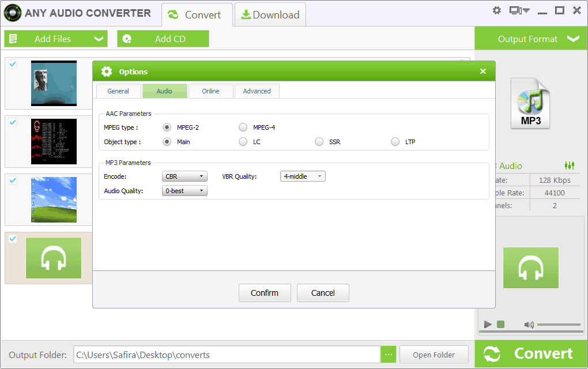Open the VBR Quality 4-middle dropdown
This screenshot has height=369, width=588.
303,176
